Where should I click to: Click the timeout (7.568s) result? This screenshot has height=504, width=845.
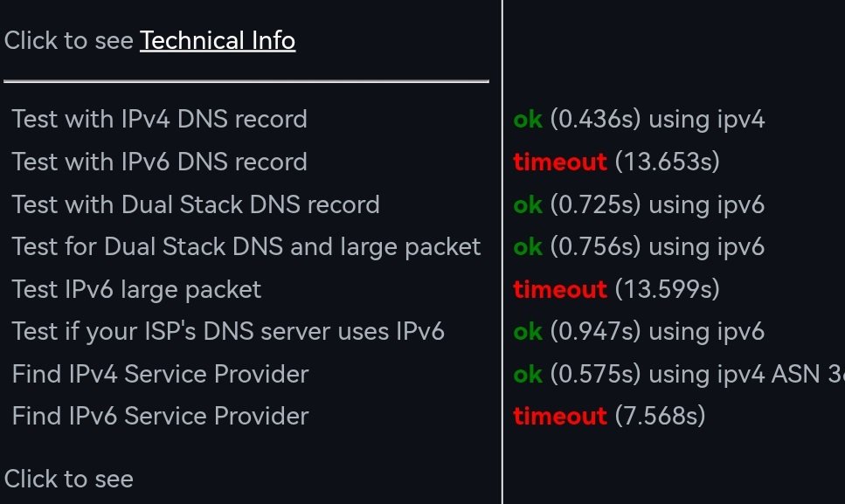pos(609,417)
